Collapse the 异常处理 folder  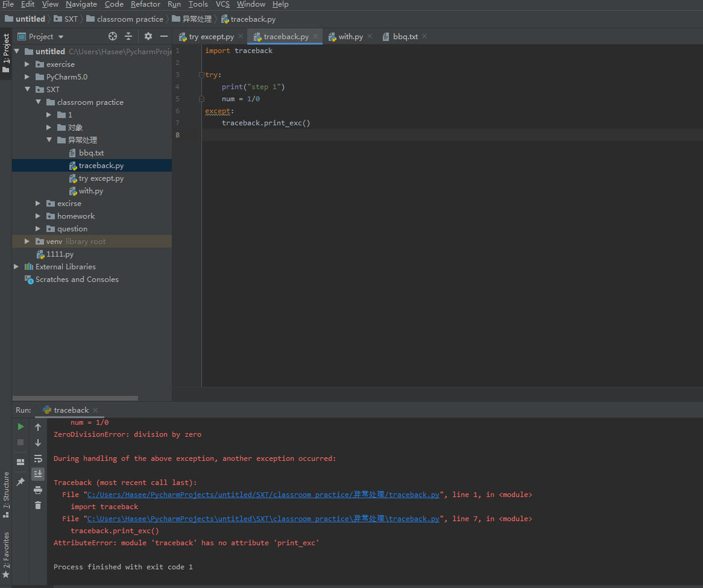coord(49,140)
